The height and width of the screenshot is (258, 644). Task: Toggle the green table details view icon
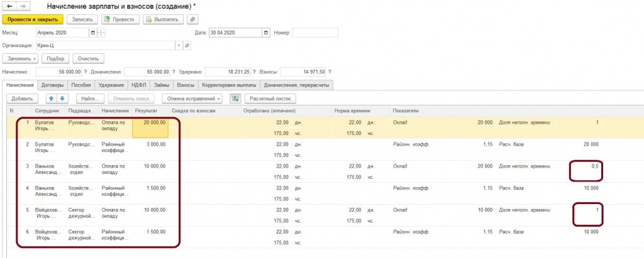pos(235,99)
